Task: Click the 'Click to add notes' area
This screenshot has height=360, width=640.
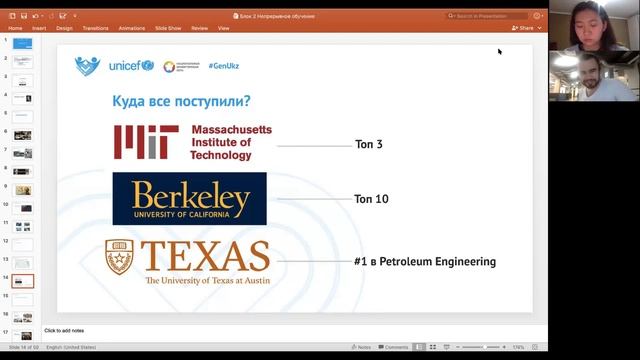Action: point(64,331)
